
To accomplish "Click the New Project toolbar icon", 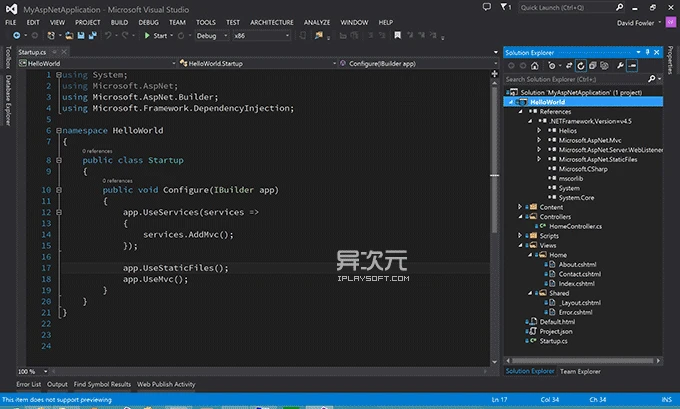I will 51,36.
